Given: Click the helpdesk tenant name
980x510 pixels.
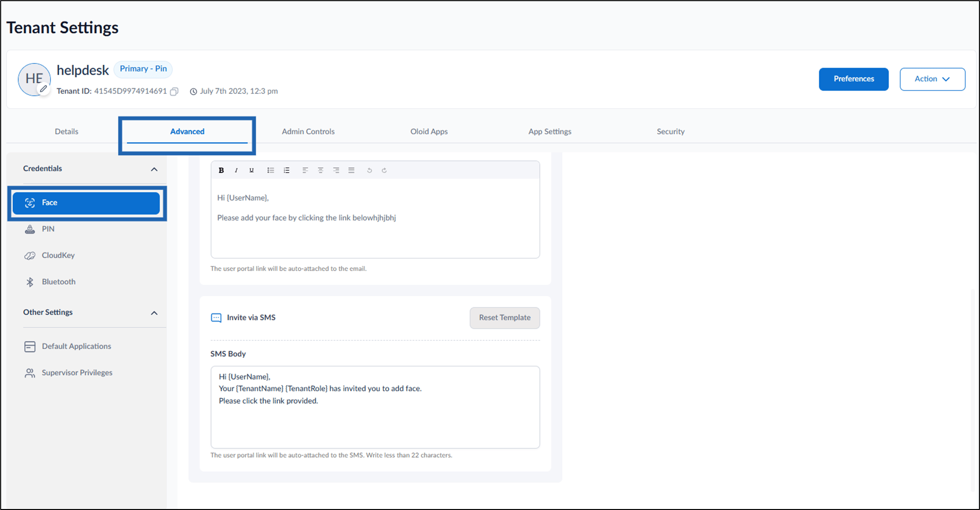Looking at the screenshot, I should 83,70.
